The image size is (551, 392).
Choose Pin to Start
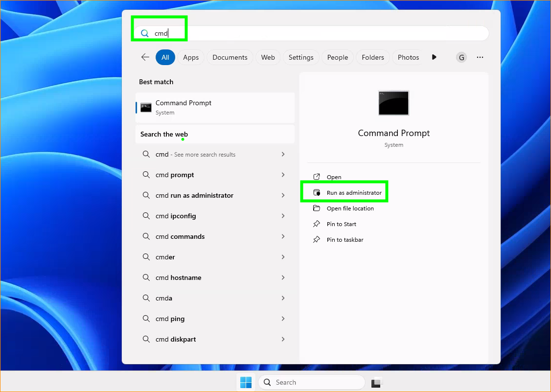(x=341, y=224)
